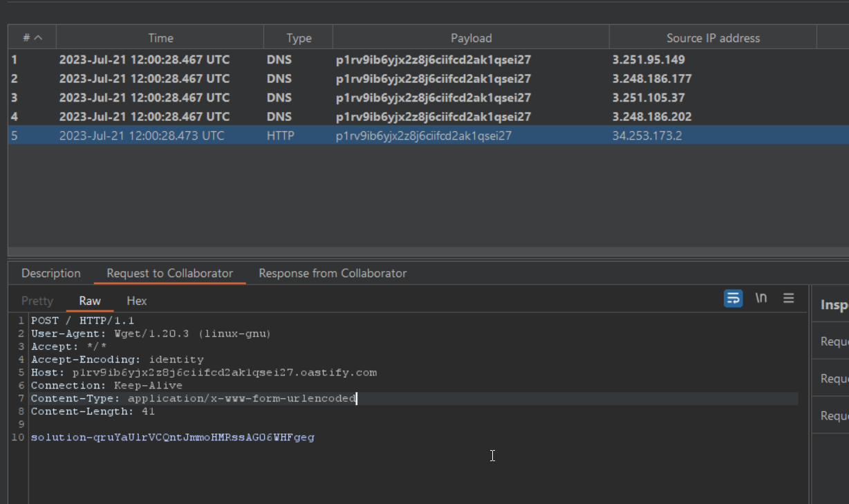This screenshot has width=849, height=504.
Task: Select the Raw view tab
Action: [x=90, y=301]
